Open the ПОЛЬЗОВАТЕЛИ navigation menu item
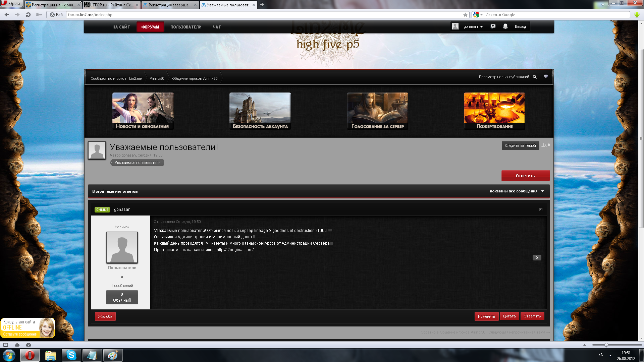 click(x=186, y=27)
